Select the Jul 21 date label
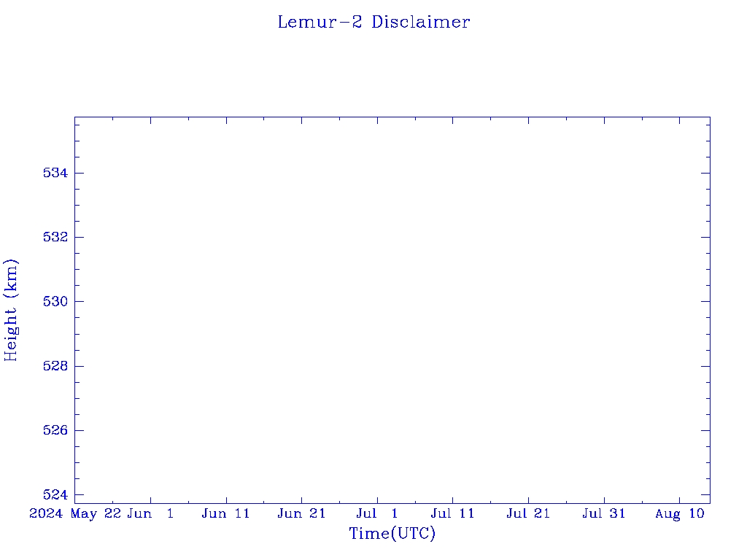Viewport: 747px width, 560px height. click(x=528, y=513)
